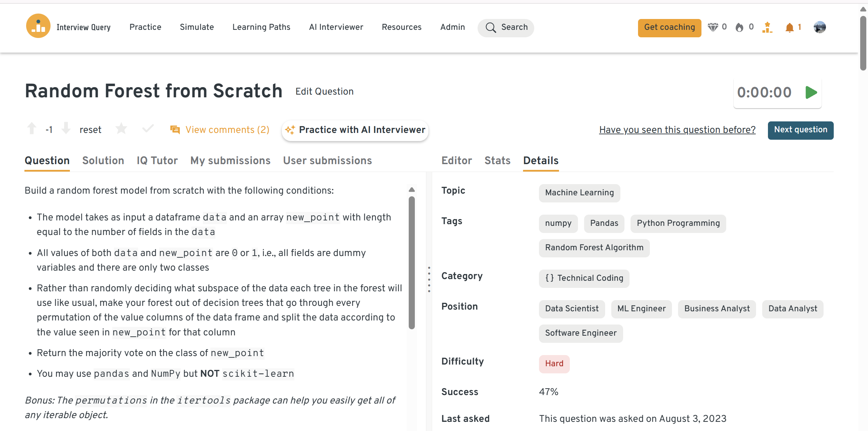The image size is (868, 431).
Task: Mark the question complete with the checkmark
Action: pos(148,129)
